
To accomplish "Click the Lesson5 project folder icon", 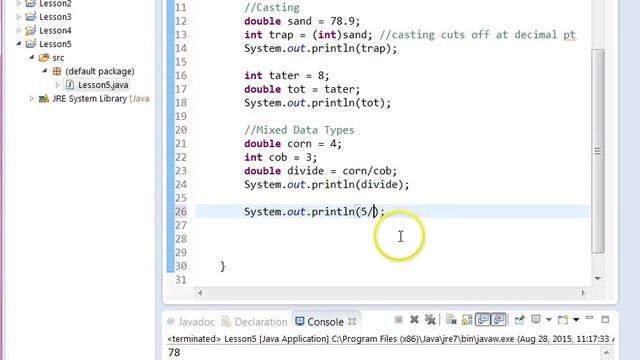I will pyautogui.click(x=31, y=44).
